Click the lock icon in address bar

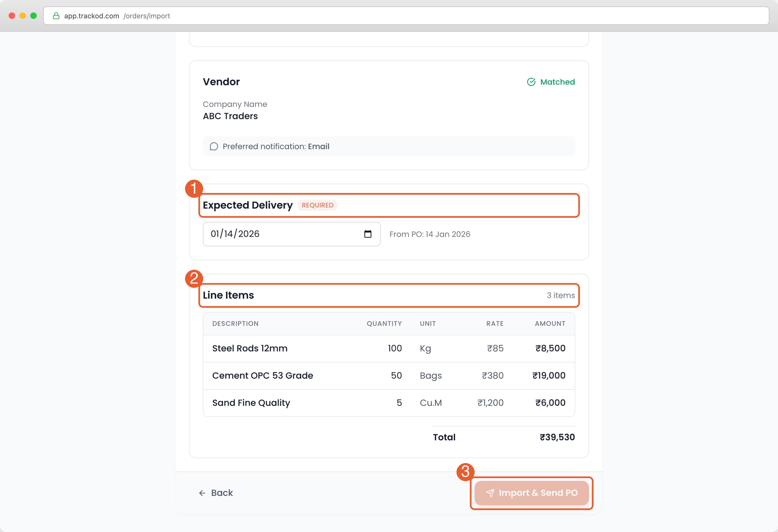[56, 16]
